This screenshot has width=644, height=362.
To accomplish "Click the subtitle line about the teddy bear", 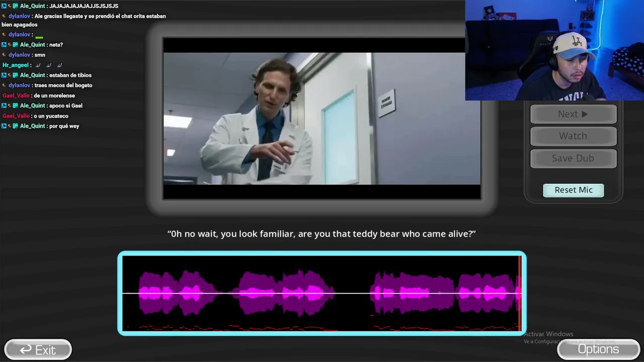I will point(321,234).
